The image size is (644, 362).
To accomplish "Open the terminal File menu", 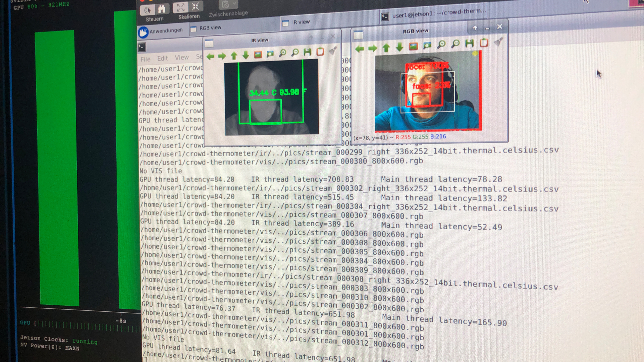I will tap(146, 59).
